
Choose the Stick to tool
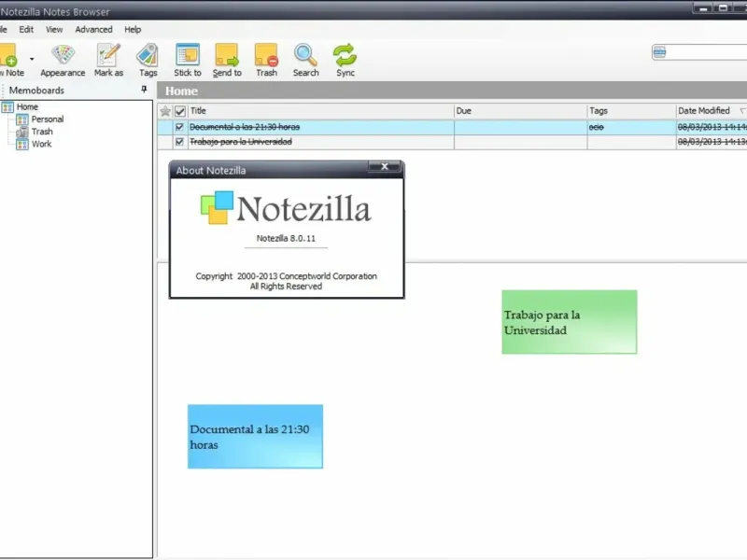point(188,60)
